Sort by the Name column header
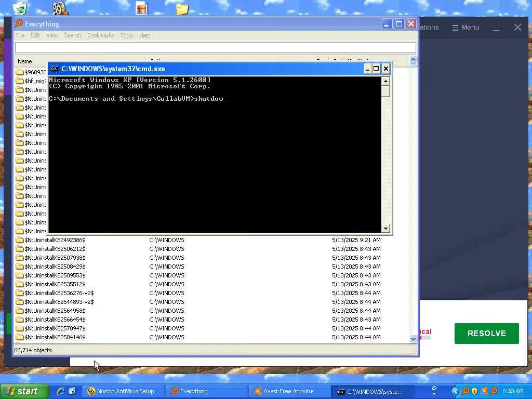 click(x=25, y=61)
